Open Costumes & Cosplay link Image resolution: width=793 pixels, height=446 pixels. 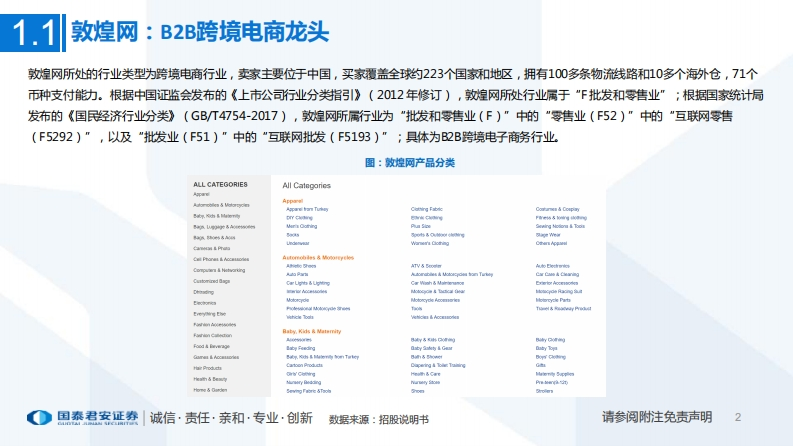point(558,209)
